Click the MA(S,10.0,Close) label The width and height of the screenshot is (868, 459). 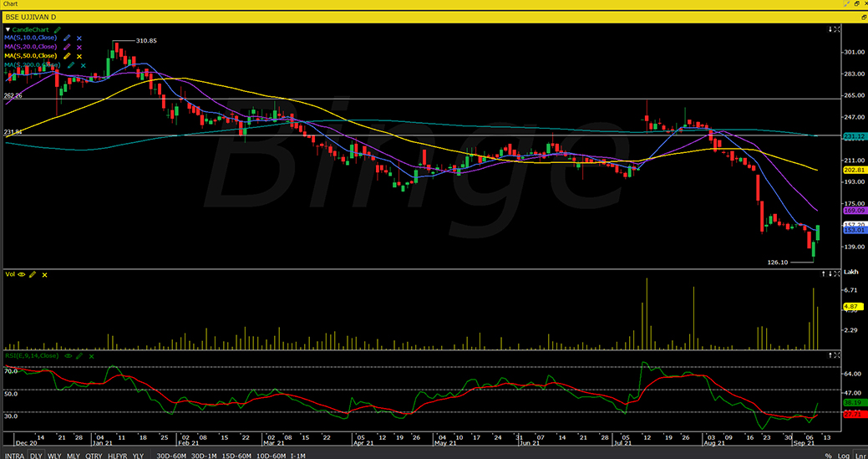click(30, 38)
